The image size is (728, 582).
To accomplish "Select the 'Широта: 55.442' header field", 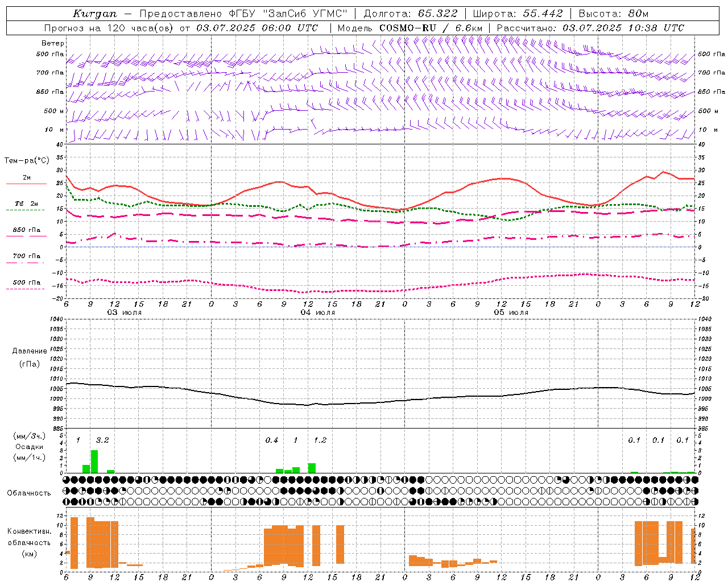I will [x=518, y=14].
